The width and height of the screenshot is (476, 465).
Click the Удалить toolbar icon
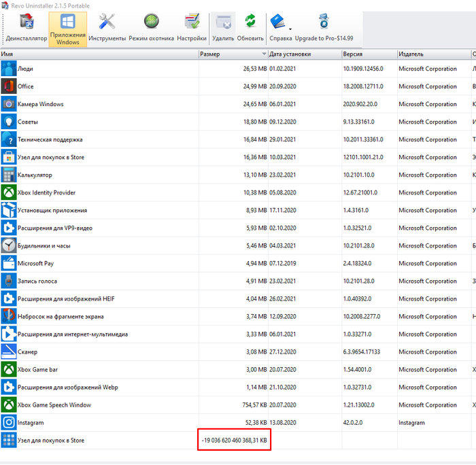click(x=223, y=22)
